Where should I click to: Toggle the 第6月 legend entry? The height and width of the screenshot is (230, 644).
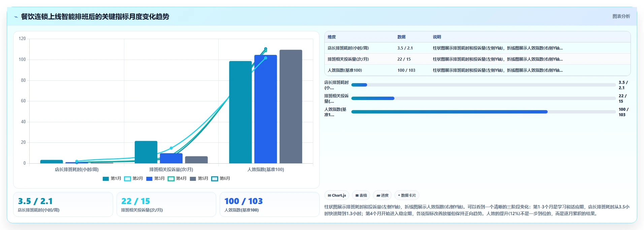pyautogui.click(x=221, y=178)
